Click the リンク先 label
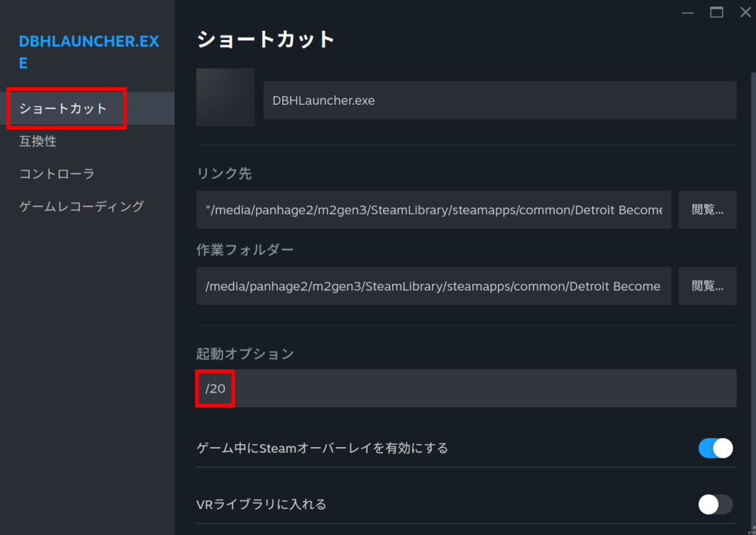Screen dimensions: 756x535 click(224, 174)
